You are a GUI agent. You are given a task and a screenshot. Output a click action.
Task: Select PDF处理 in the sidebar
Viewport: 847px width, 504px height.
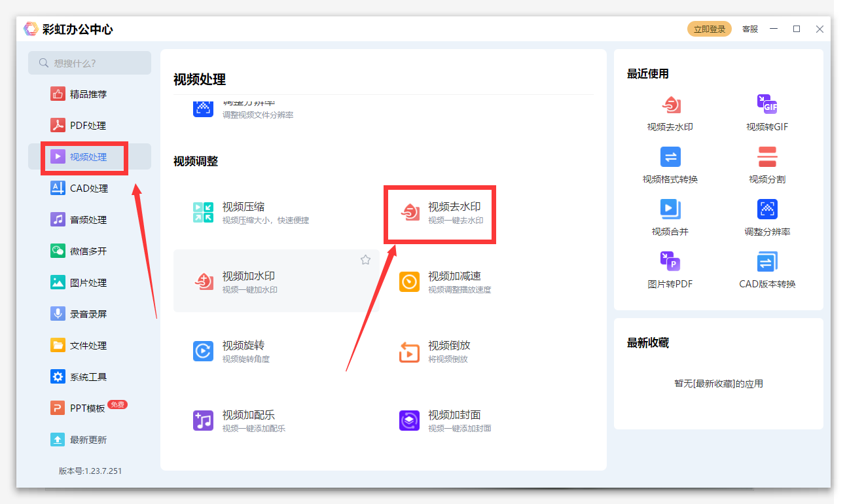point(90,126)
